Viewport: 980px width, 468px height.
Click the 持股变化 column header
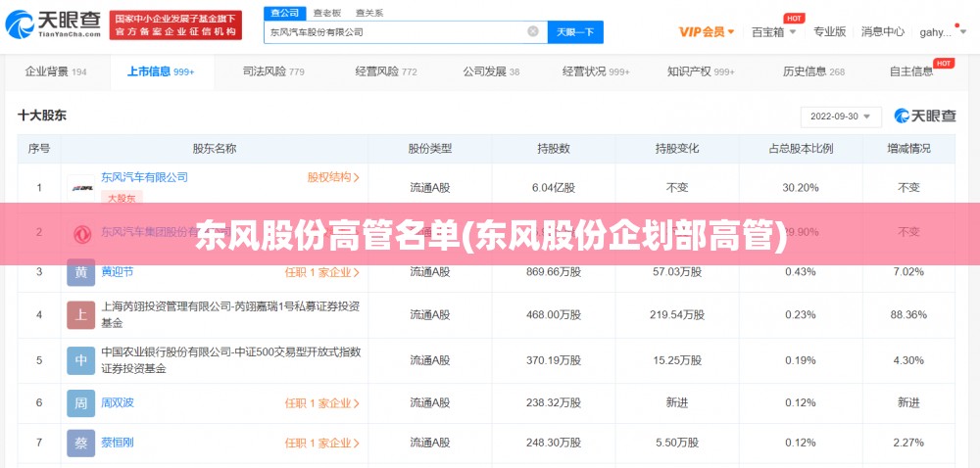tap(677, 149)
